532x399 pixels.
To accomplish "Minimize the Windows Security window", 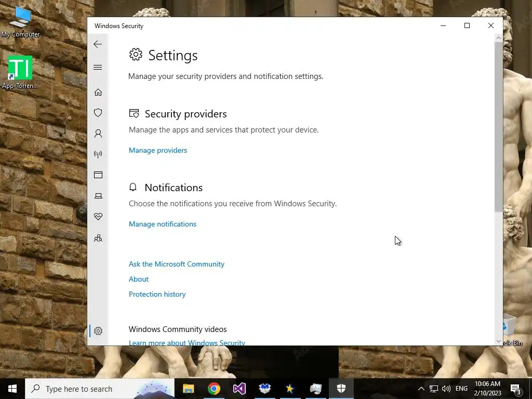I will click(x=443, y=26).
